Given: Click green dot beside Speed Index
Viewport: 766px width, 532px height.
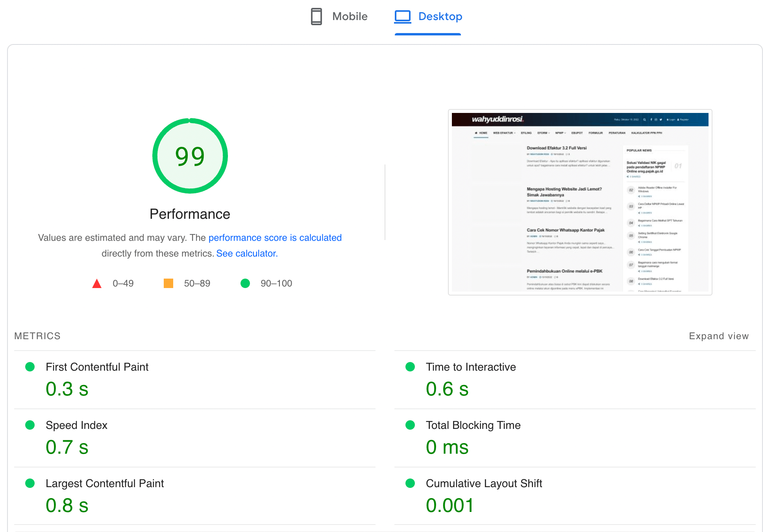Looking at the screenshot, I should (30, 425).
